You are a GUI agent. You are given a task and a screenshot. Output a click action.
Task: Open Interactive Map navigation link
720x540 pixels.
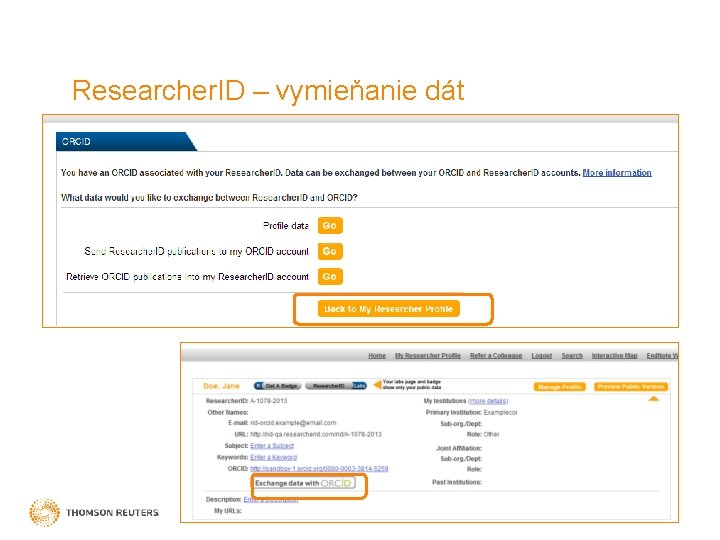(614, 355)
